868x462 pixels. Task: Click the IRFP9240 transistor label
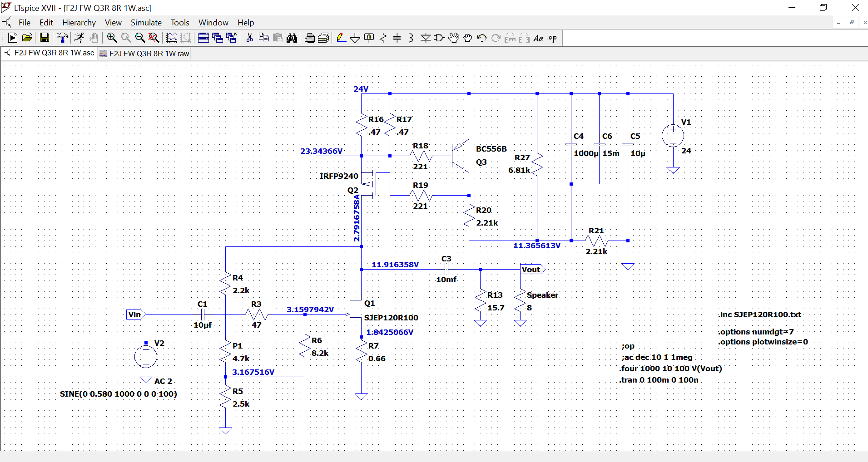click(339, 176)
